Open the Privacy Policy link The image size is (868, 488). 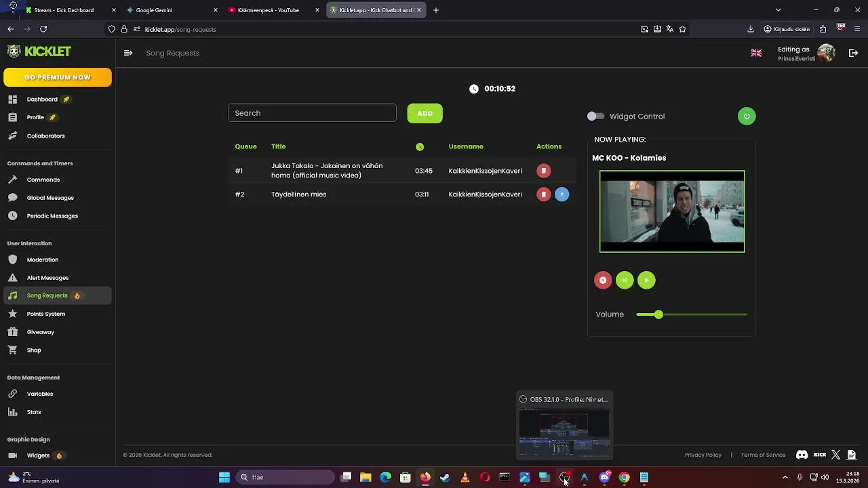[x=703, y=455]
